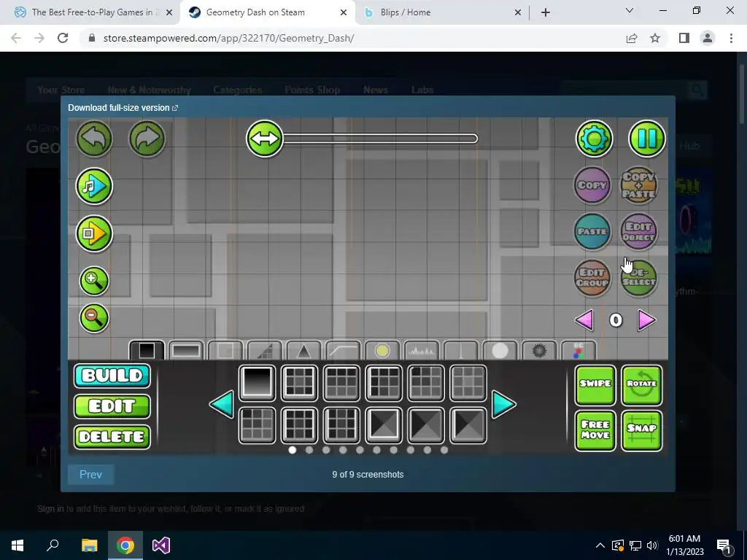747x560 pixels.
Task: Select the sawblade category tab
Action: (539, 351)
